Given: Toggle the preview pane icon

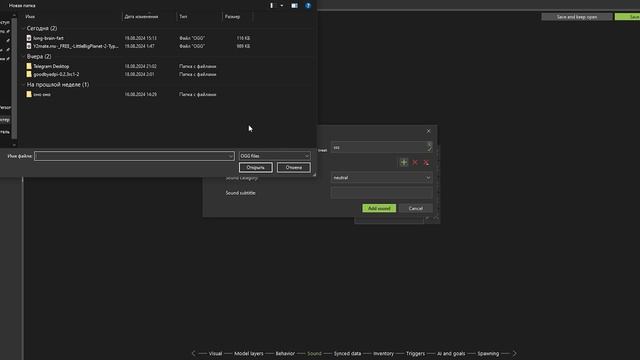Looking at the screenshot, I should coord(294,6).
